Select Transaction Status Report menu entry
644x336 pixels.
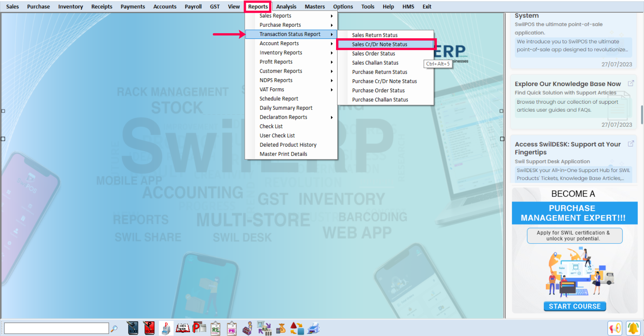pyautogui.click(x=291, y=34)
